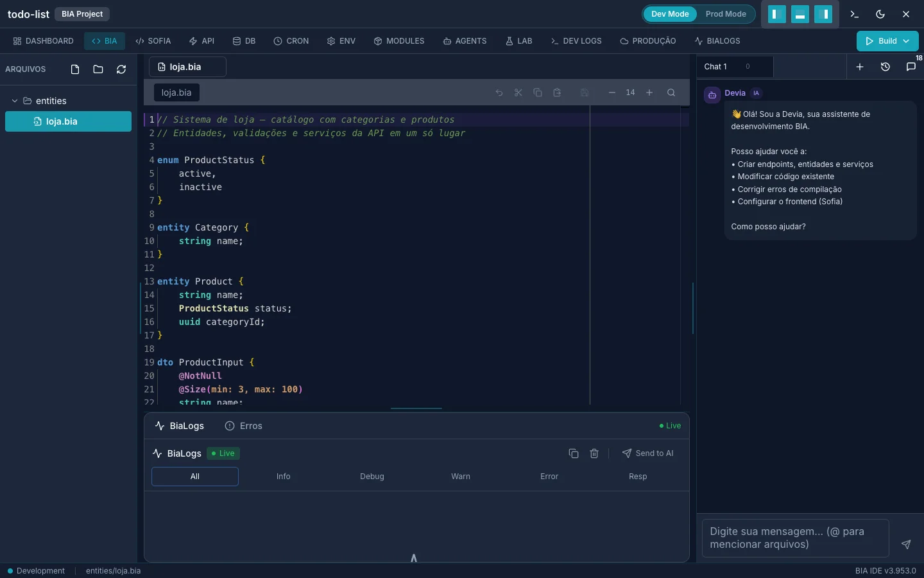This screenshot has height=578, width=924.
Task: Switch to the DB tab
Action: (244, 41)
